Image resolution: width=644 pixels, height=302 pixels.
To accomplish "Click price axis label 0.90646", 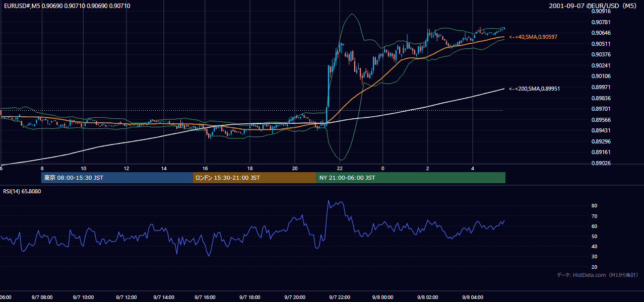I will point(600,33).
